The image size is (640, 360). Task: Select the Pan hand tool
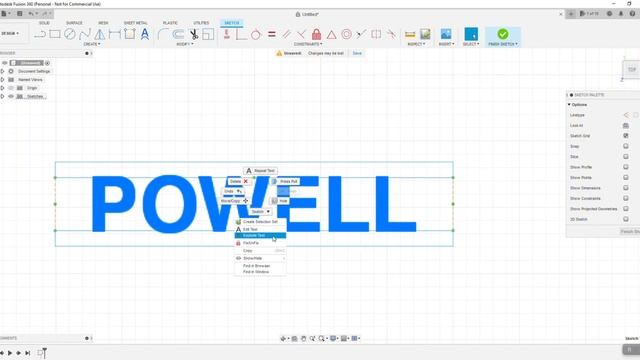pyautogui.click(x=303, y=338)
